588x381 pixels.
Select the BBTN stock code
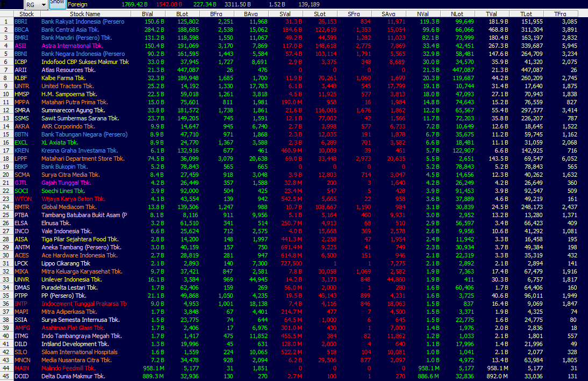(21, 135)
